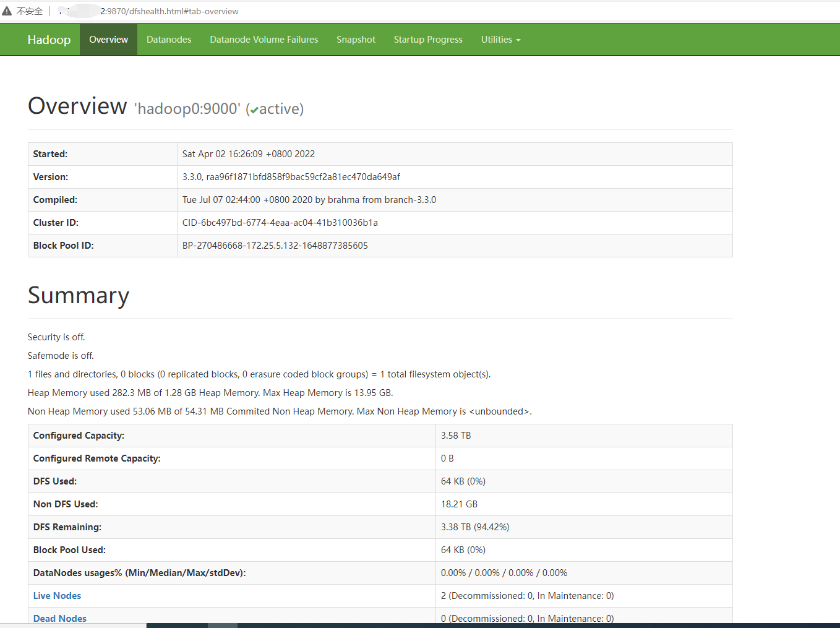Click the Live Nodes count value
840x628 pixels.
(x=528, y=596)
